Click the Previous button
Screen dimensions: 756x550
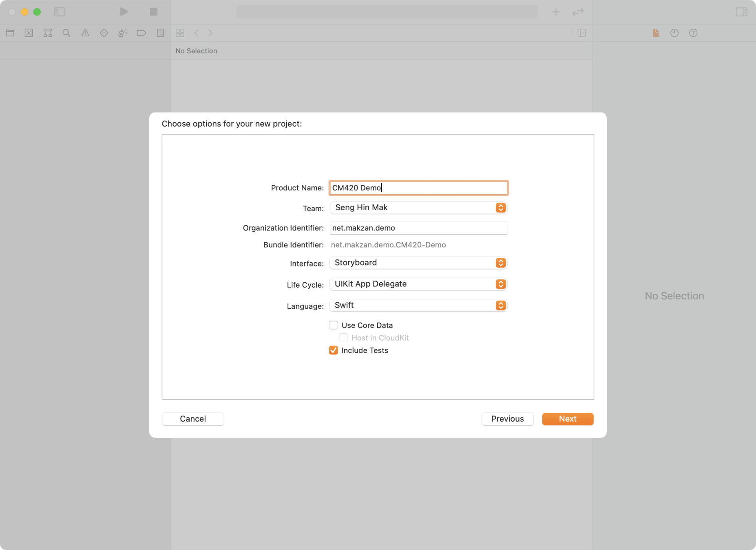tap(508, 419)
